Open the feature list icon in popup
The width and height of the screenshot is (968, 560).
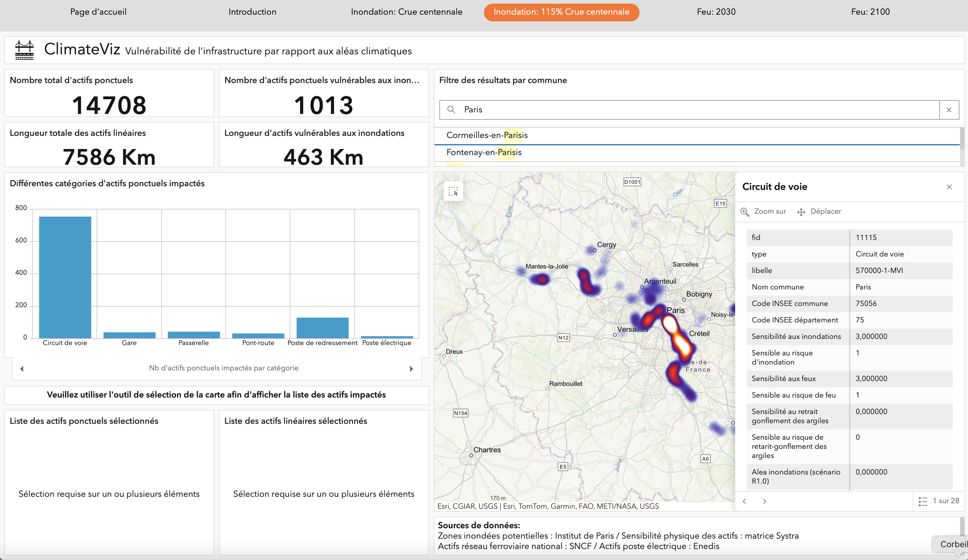tap(923, 501)
